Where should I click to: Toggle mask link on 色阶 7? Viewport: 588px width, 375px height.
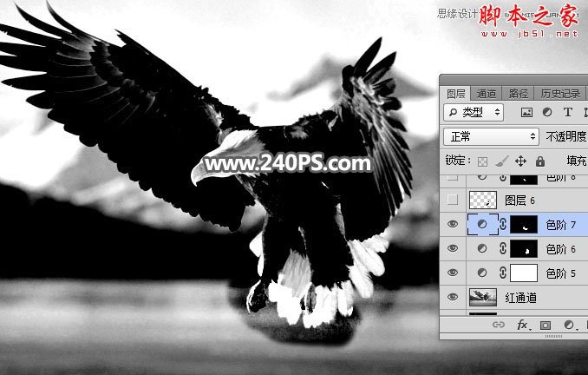coord(503,224)
